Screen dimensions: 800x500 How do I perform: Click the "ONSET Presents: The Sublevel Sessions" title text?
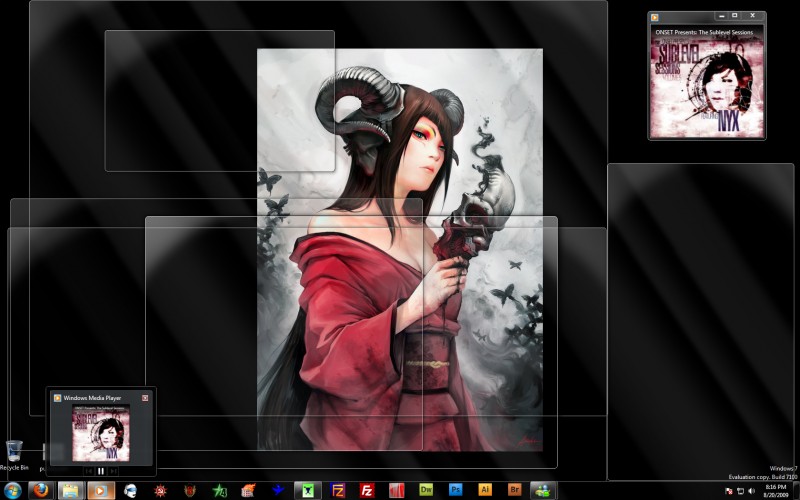[x=704, y=32]
